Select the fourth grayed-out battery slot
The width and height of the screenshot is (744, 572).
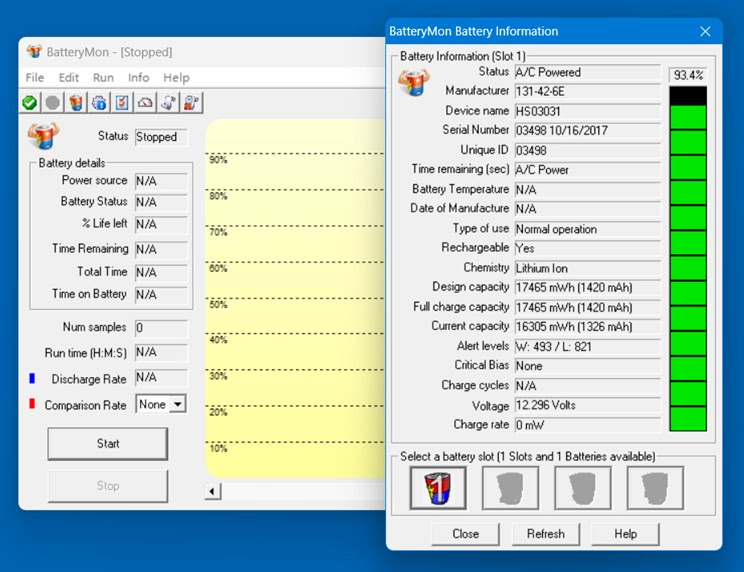(x=655, y=488)
